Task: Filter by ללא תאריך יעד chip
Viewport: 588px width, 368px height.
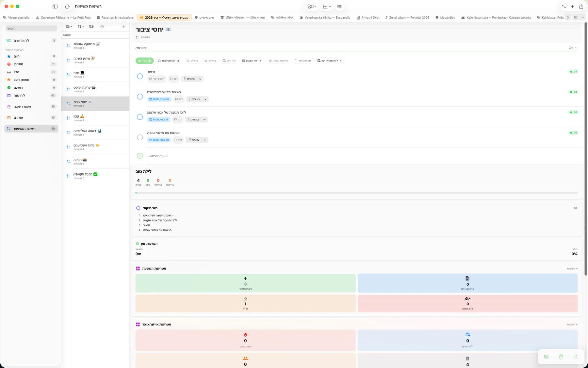Action: pyautogui.click(x=329, y=61)
